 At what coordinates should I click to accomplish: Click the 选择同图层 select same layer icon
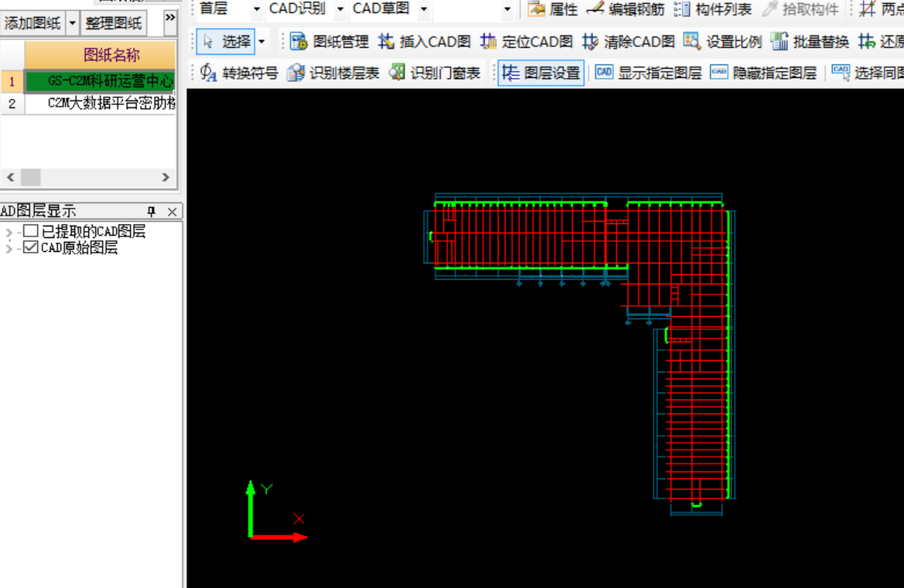pyautogui.click(x=841, y=73)
